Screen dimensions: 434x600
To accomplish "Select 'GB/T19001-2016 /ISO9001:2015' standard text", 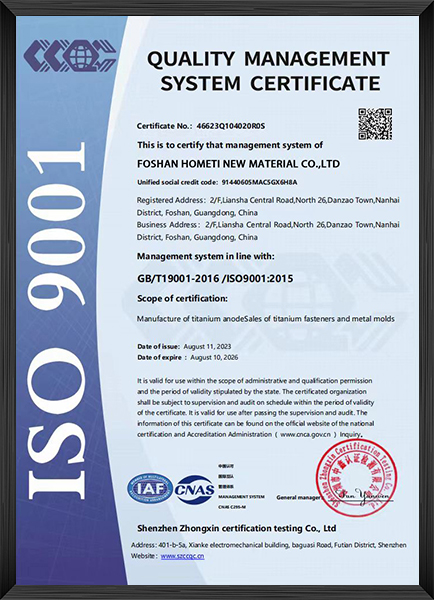I will (215, 278).
